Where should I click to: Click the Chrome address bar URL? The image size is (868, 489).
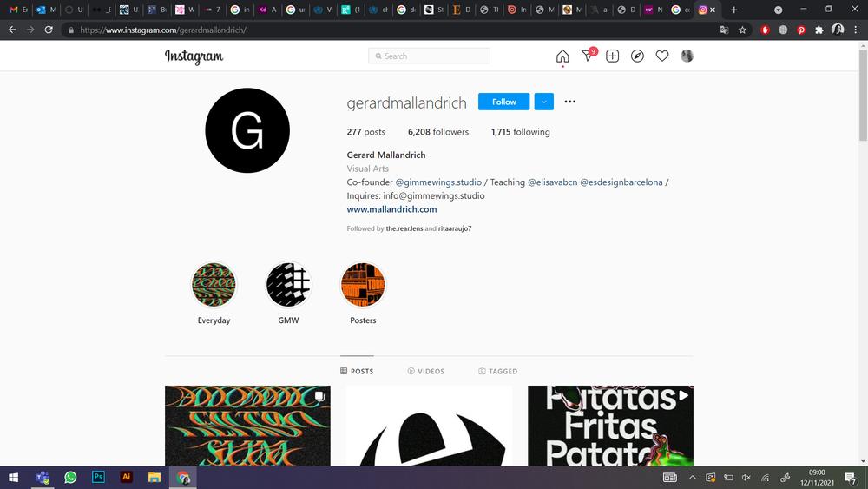(x=163, y=30)
